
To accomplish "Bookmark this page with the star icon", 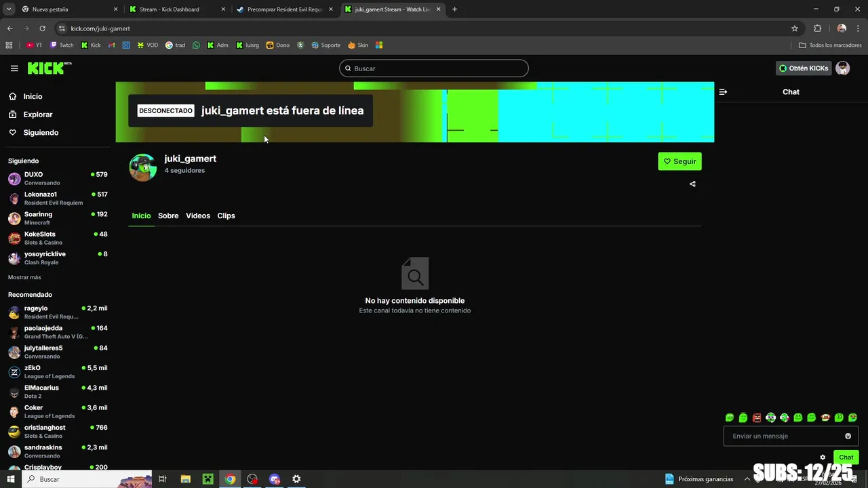I will pos(795,28).
